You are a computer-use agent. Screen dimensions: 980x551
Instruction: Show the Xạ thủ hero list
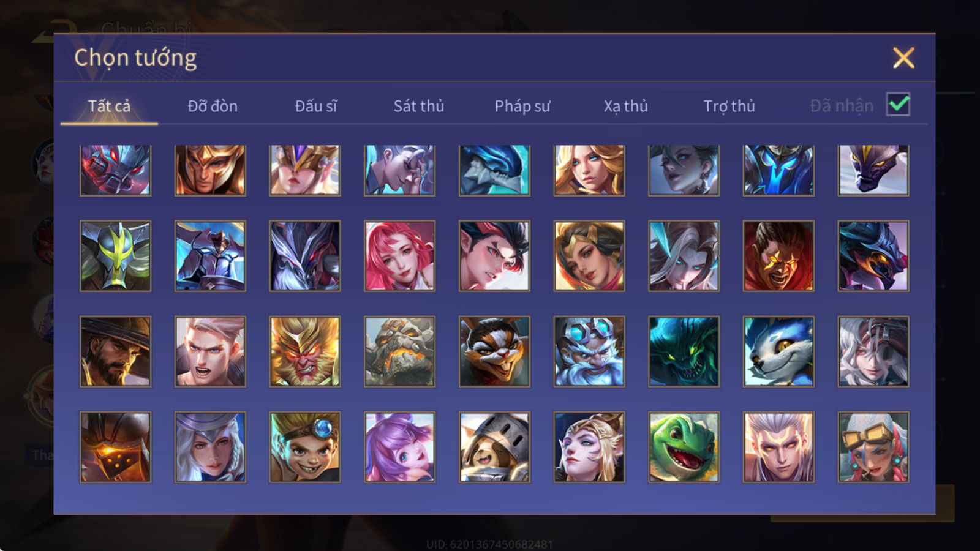pyautogui.click(x=625, y=106)
